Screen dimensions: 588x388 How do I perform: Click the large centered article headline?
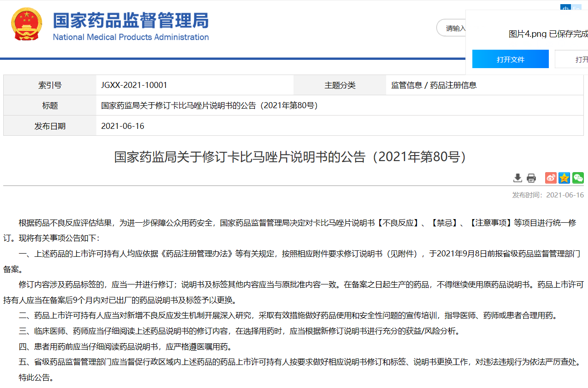tap(294, 157)
